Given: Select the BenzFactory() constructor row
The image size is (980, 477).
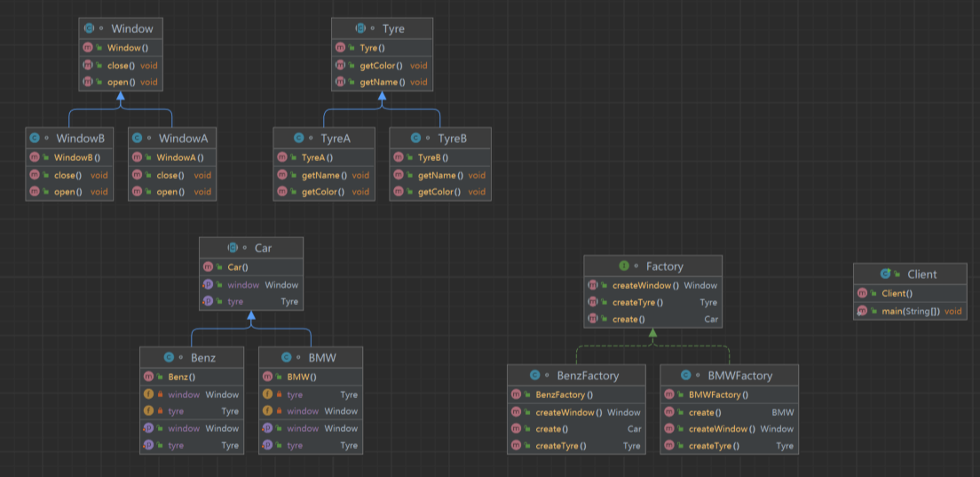Looking at the screenshot, I should click(564, 394).
